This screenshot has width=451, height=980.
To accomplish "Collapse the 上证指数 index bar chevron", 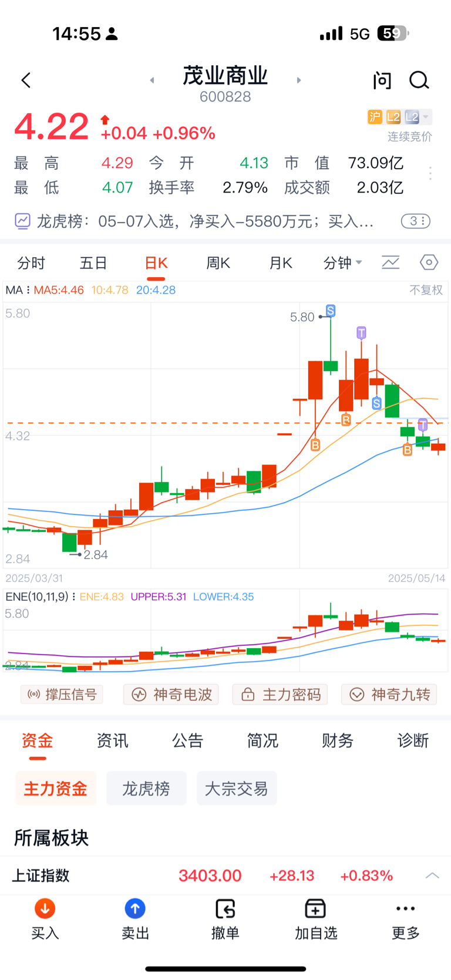I will (x=432, y=875).
